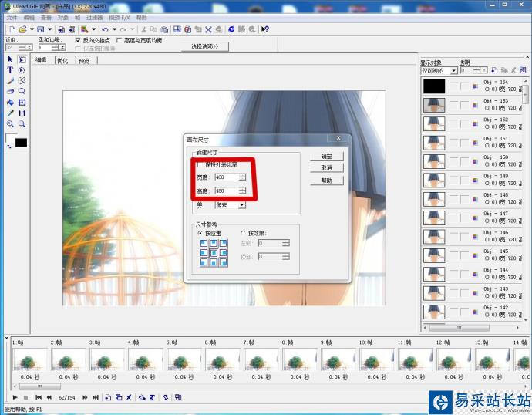Select the 按效果 radio button
532x415 pixels.
coord(243,233)
